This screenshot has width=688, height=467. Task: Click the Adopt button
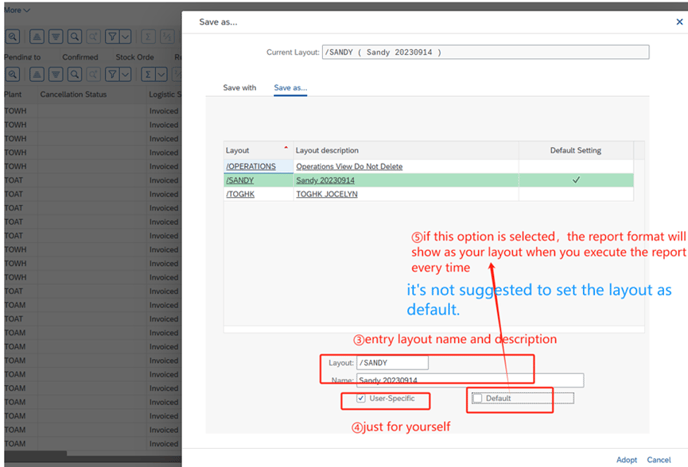point(626,460)
